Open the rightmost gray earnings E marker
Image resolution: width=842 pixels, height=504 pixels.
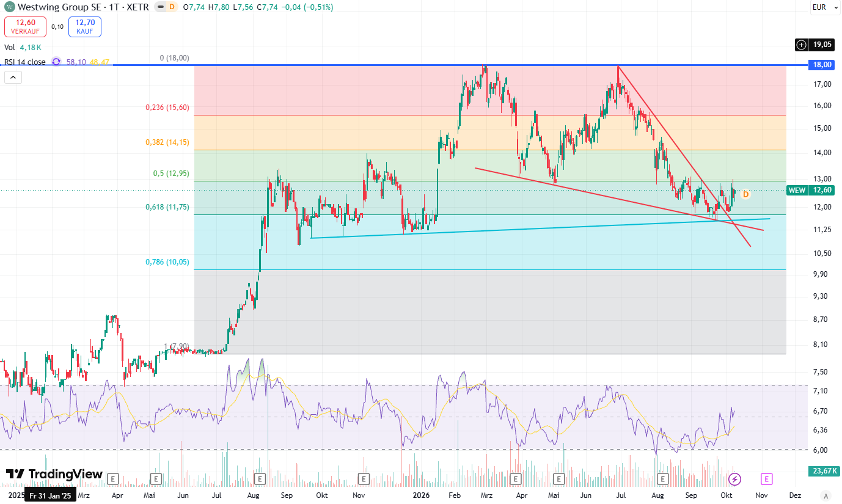[661, 479]
